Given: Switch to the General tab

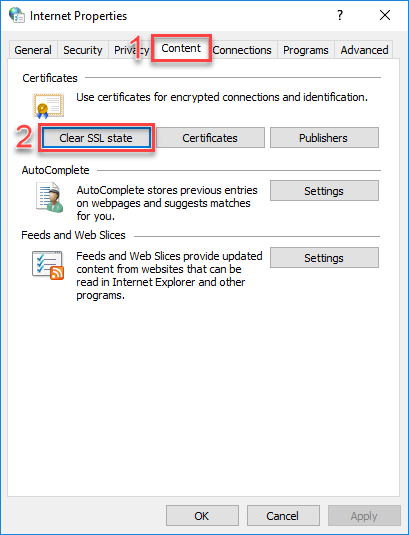Looking at the screenshot, I should coord(33,50).
